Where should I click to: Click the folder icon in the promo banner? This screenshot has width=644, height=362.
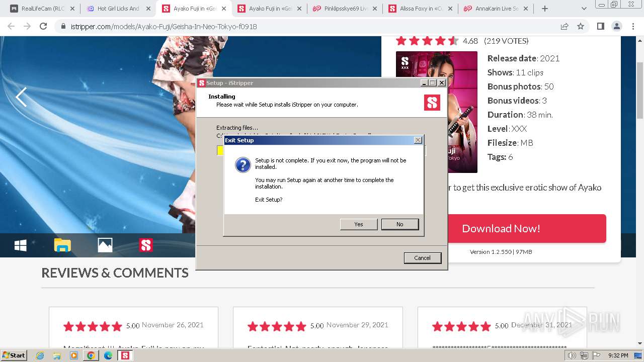point(62,245)
